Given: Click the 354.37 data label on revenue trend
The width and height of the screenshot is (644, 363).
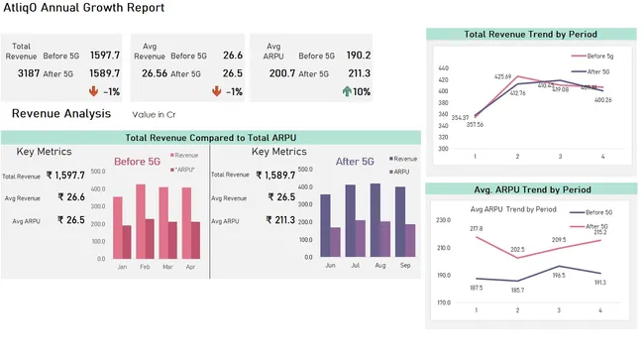Looking at the screenshot, I should [x=460, y=118].
